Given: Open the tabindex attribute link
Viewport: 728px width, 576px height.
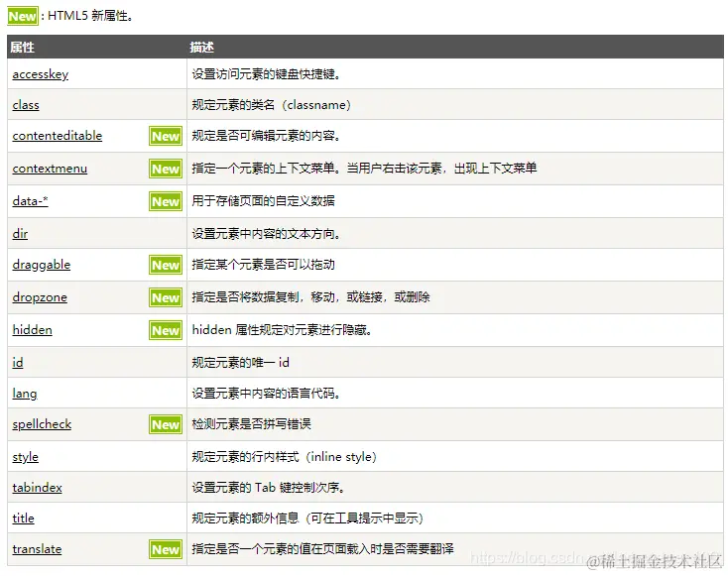Looking at the screenshot, I should (x=37, y=488).
